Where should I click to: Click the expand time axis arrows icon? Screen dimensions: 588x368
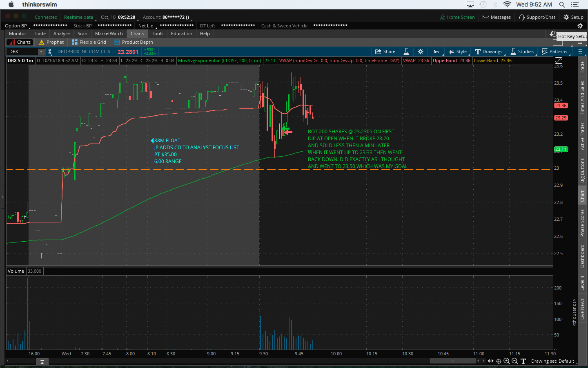click(x=490, y=361)
